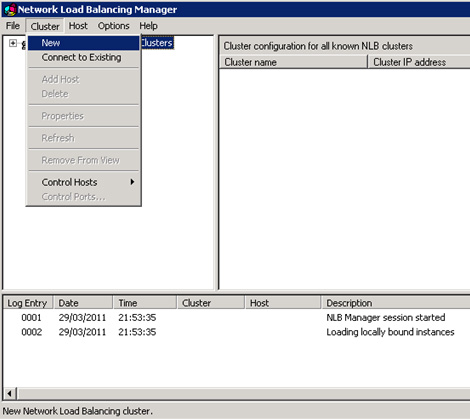
Task: Sort by Cluster name column
Action: [x=293, y=62]
